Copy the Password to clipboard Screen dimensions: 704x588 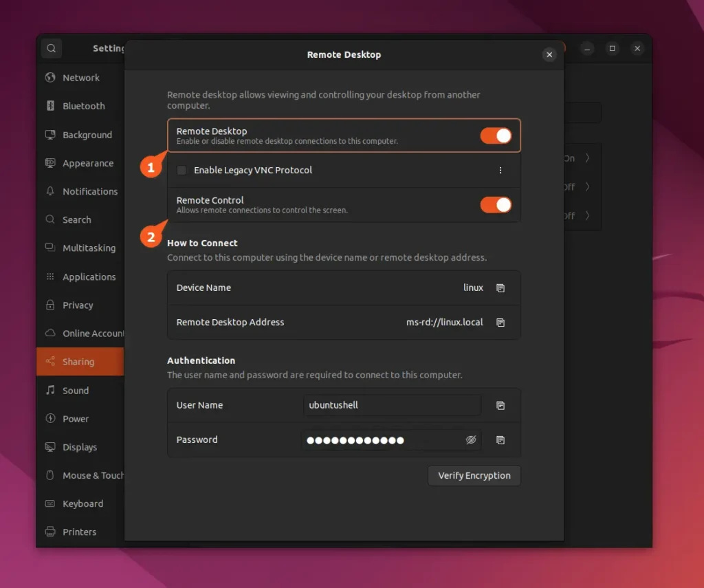point(500,440)
